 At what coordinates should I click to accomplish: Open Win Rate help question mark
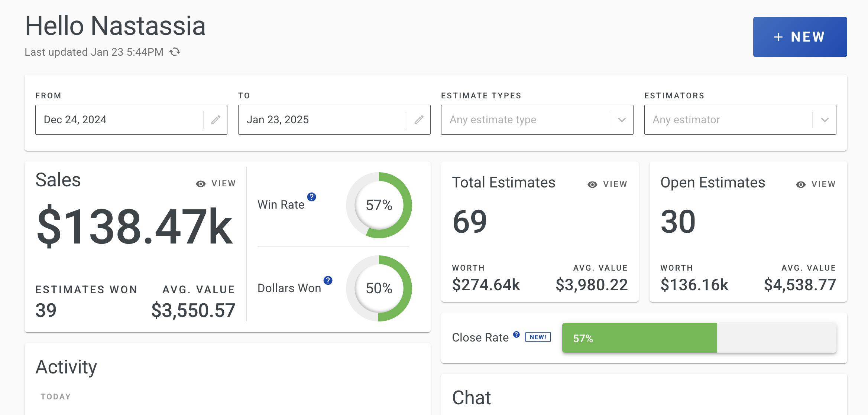pos(312,197)
